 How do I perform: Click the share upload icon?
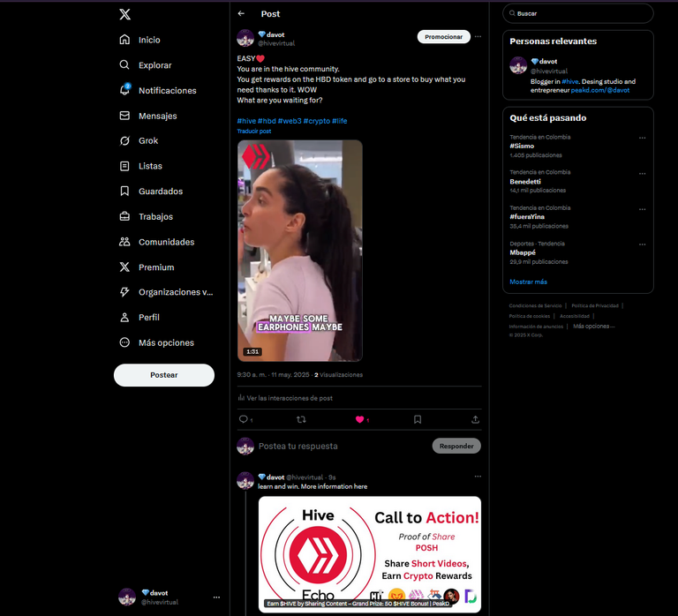[x=475, y=419]
